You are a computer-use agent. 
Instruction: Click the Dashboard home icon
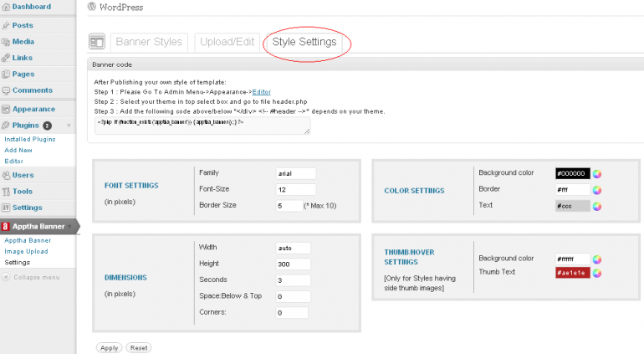click(6, 7)
